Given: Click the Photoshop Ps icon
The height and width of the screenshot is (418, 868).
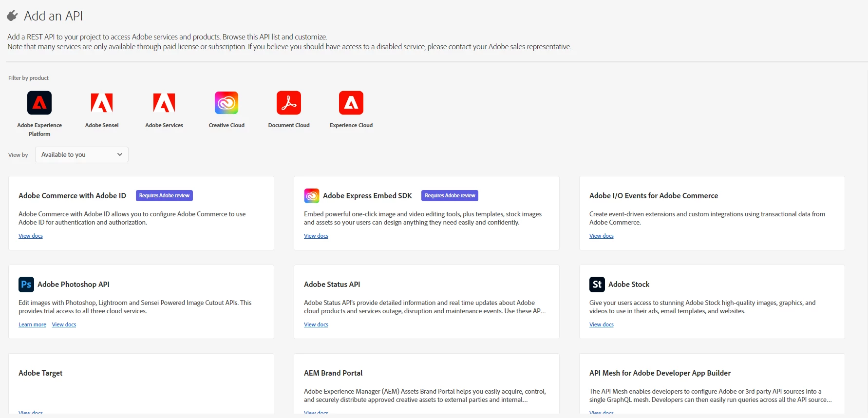Looking at the screenshot, I should 26,285.
